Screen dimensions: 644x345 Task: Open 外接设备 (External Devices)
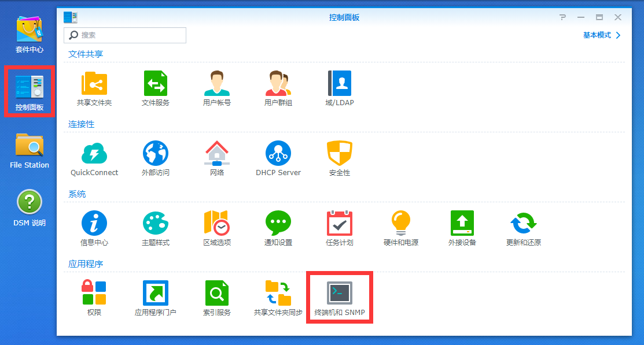click(462, 228)
